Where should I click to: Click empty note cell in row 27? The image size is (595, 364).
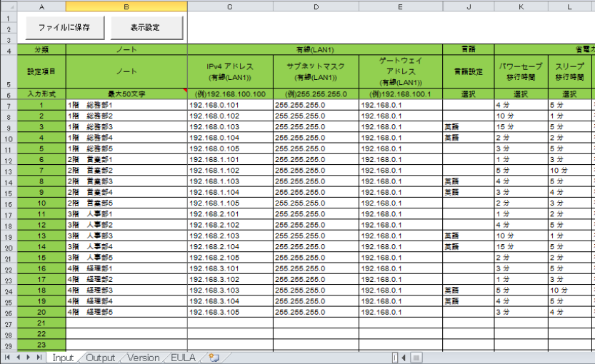click(x=126, y=323)
